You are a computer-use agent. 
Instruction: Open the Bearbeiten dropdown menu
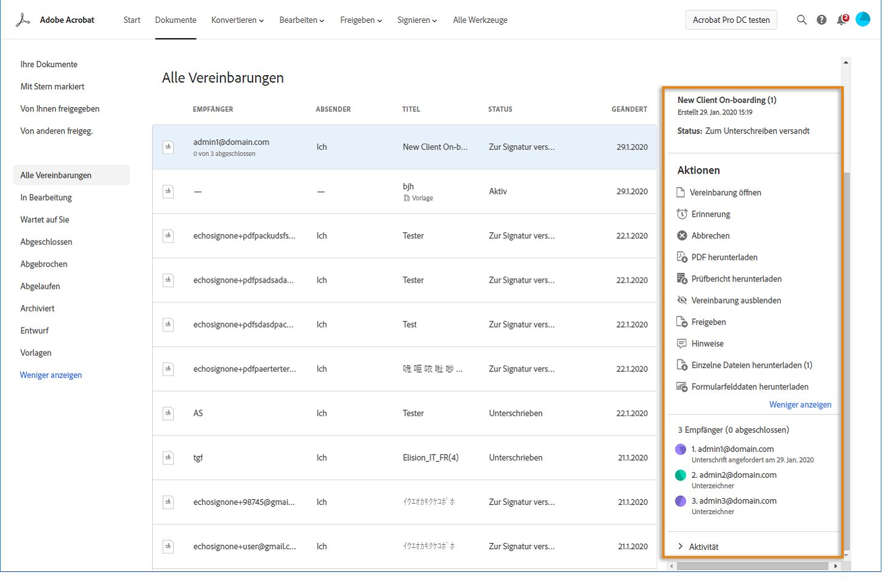(302, 20)
